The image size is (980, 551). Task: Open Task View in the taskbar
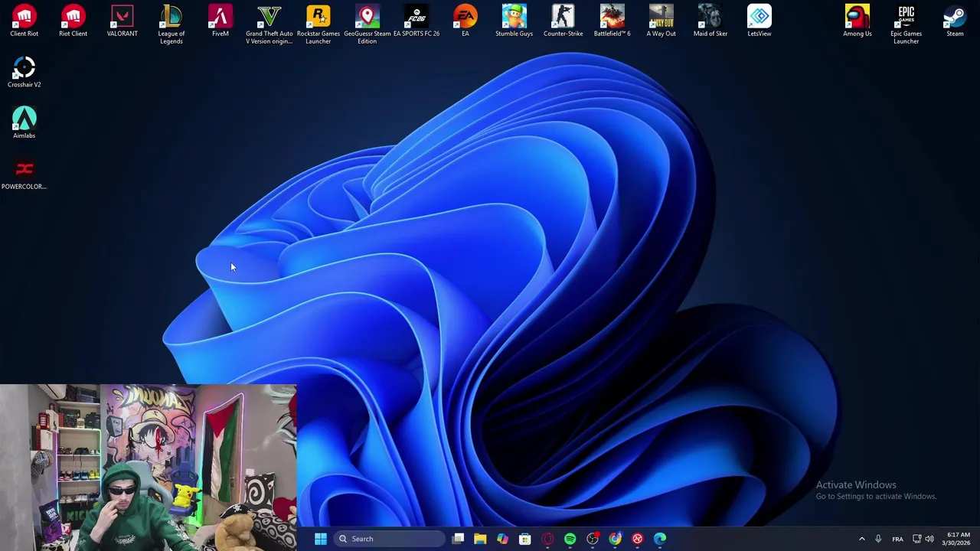coord(458,539)
